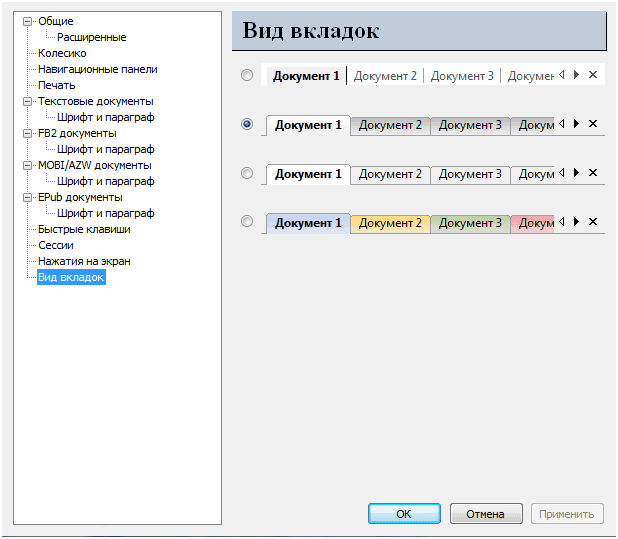The height and width of the screenshot is (539, 618).
Task: Open Шрифт и параграф under Текстовые документы
Action: (x=106, y=117)
